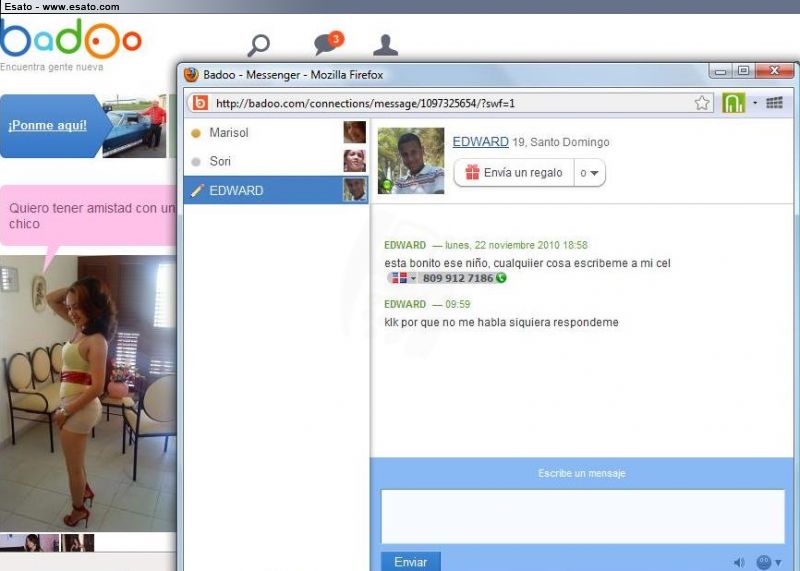Select EDWARD conversation

[276, 190]
